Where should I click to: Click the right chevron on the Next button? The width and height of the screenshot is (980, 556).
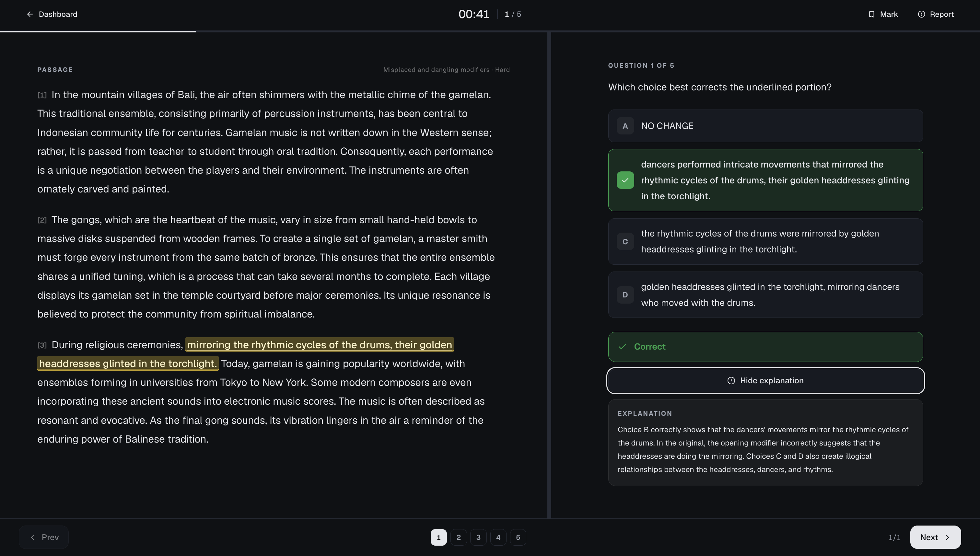pyautogui.click(x=948, y=537)
